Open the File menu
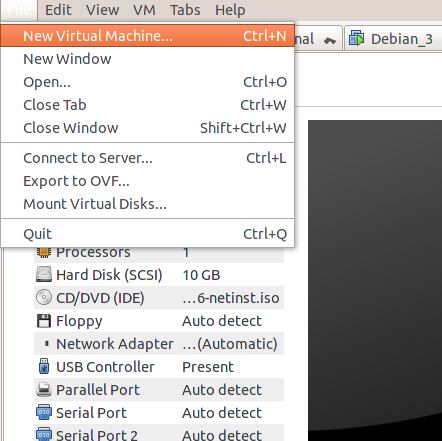Viewport: 442px width, 441px height. (19, 10)
